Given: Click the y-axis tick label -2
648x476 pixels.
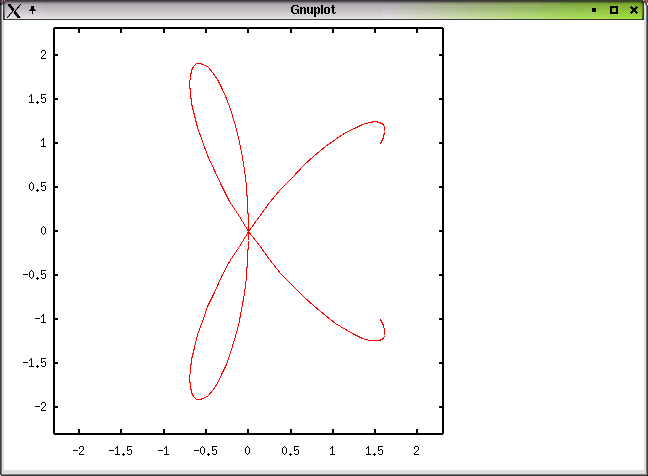Looking at the screenshot, I should pos(40,407).
